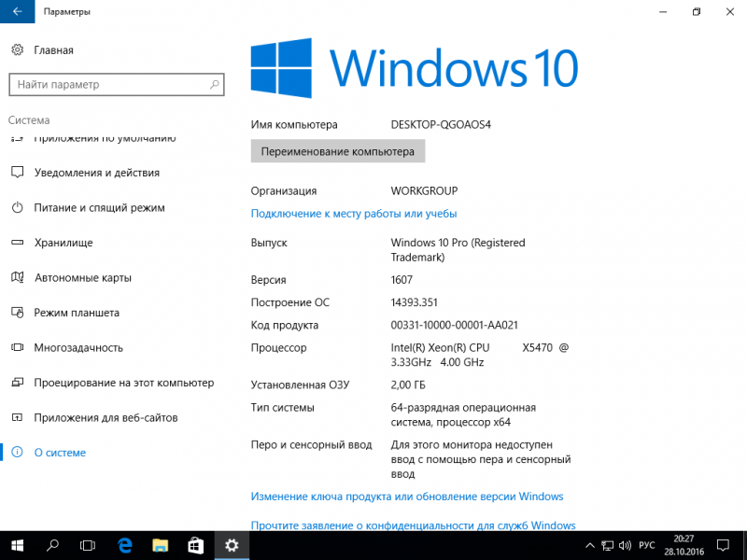This screenshot has width=747, height=560.
Task: Click Переименование компьютера button
Action: click(x=338, y=151)
